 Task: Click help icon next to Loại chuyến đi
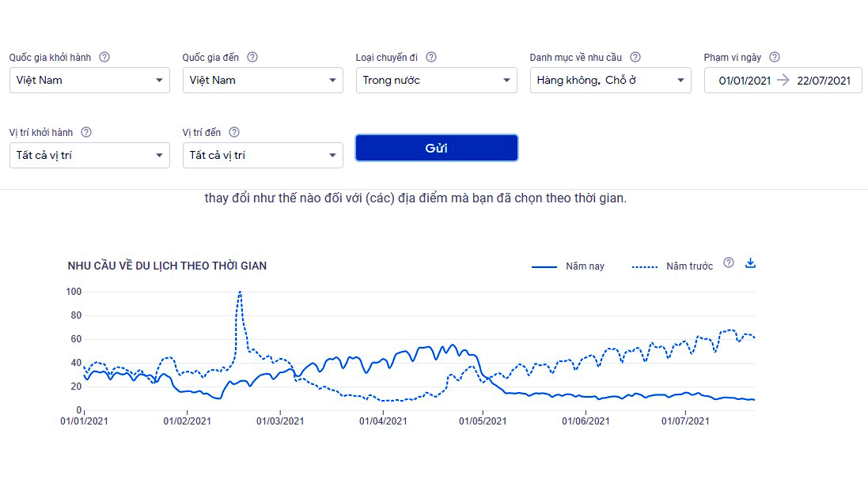coord(431,57)
